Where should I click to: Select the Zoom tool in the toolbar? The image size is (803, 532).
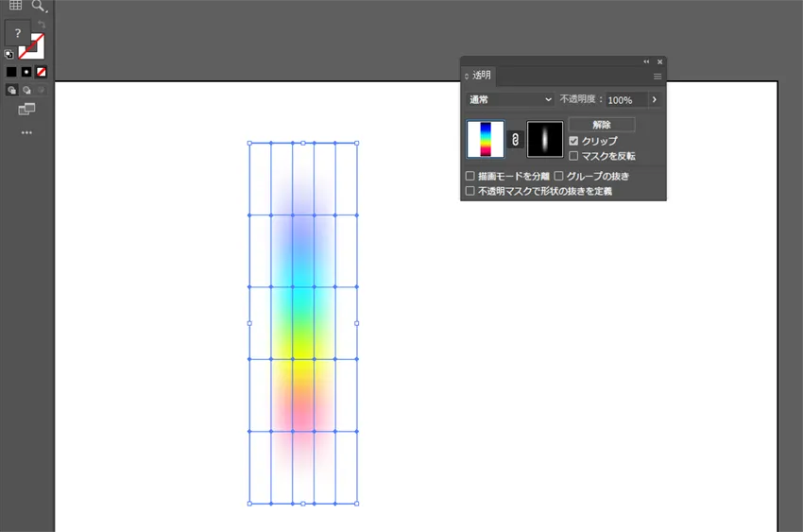[39, 6]
